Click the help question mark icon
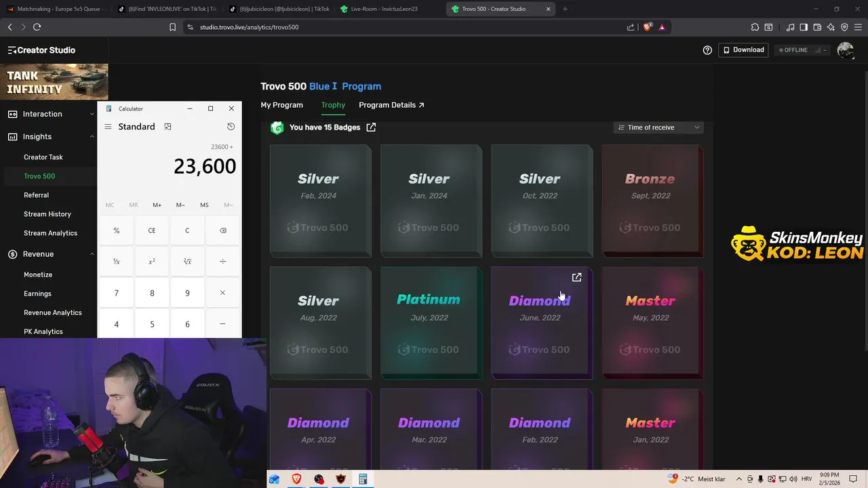 (x=707, y=50)
